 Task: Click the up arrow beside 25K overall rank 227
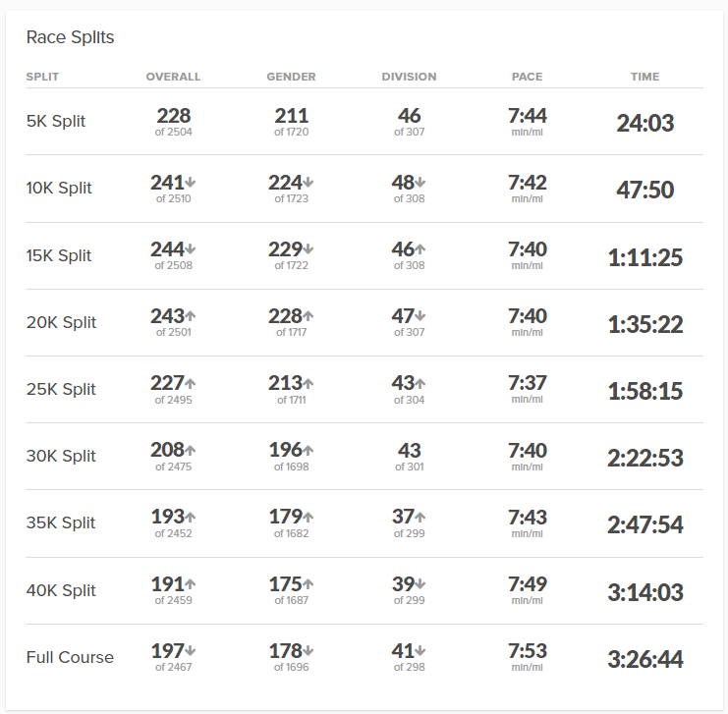191,383
